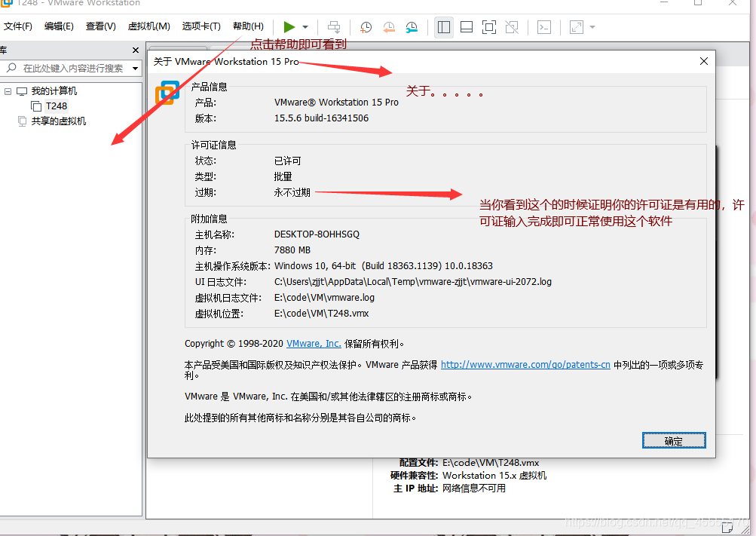This screenshot has height=536, width=756.
Task: Close the library panel with X
Action: (136, 50)
